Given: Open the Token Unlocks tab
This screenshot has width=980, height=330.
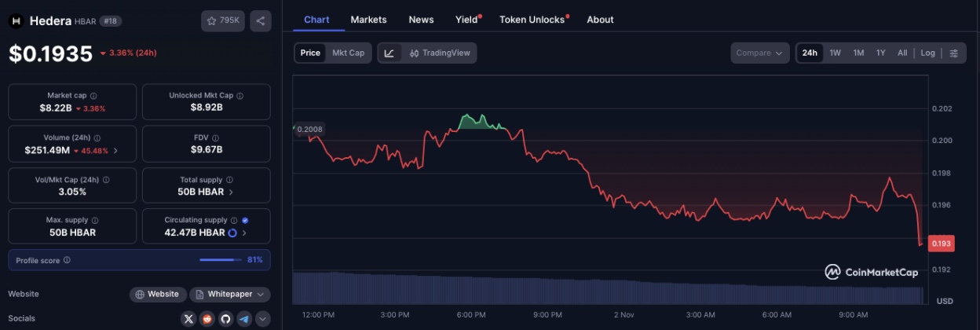Looking at the screenshot, I should pos(533,20).
